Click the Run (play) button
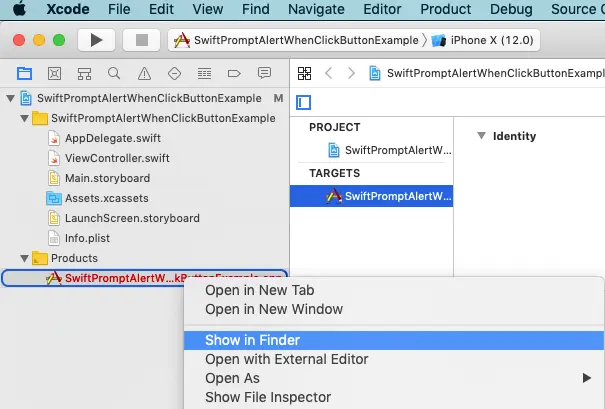Image resolution: width=605 pixels, height=409 pixels. pos(96,40)
